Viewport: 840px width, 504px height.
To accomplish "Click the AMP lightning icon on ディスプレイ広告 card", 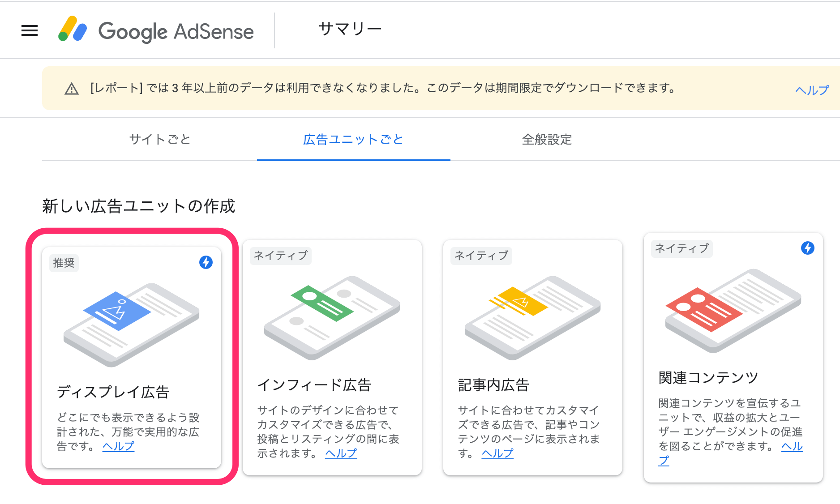I will point(206,262).
